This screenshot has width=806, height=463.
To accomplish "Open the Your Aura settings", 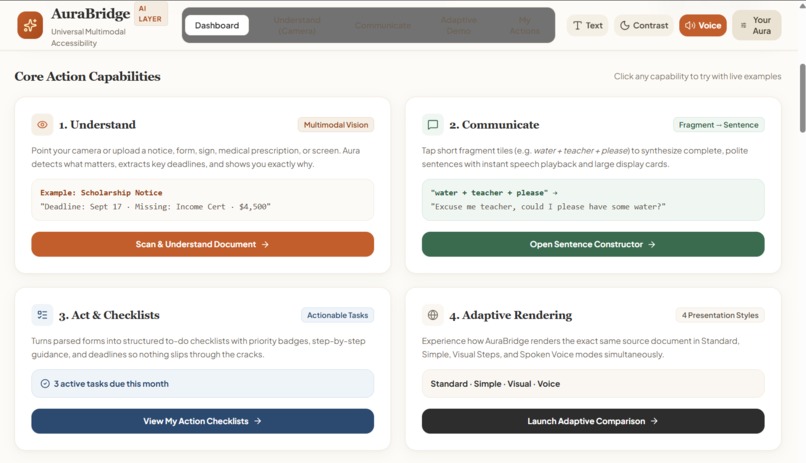I will (x=757, y=25).
